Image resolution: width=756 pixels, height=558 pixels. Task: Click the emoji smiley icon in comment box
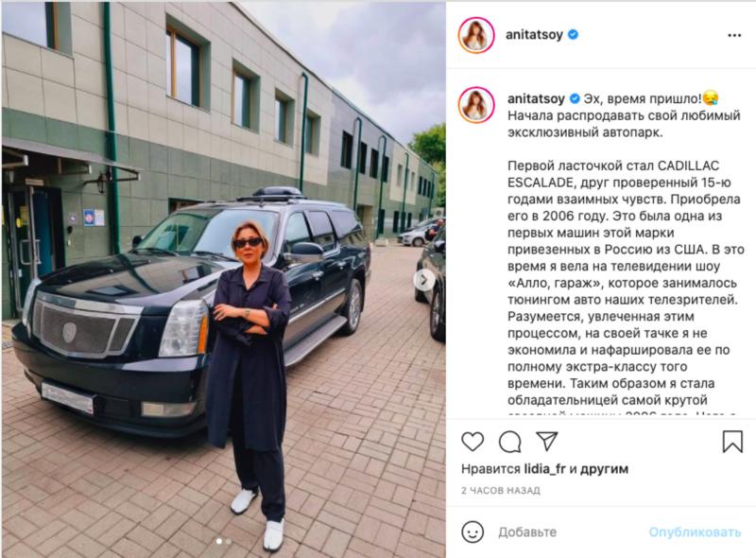point(472,532)
